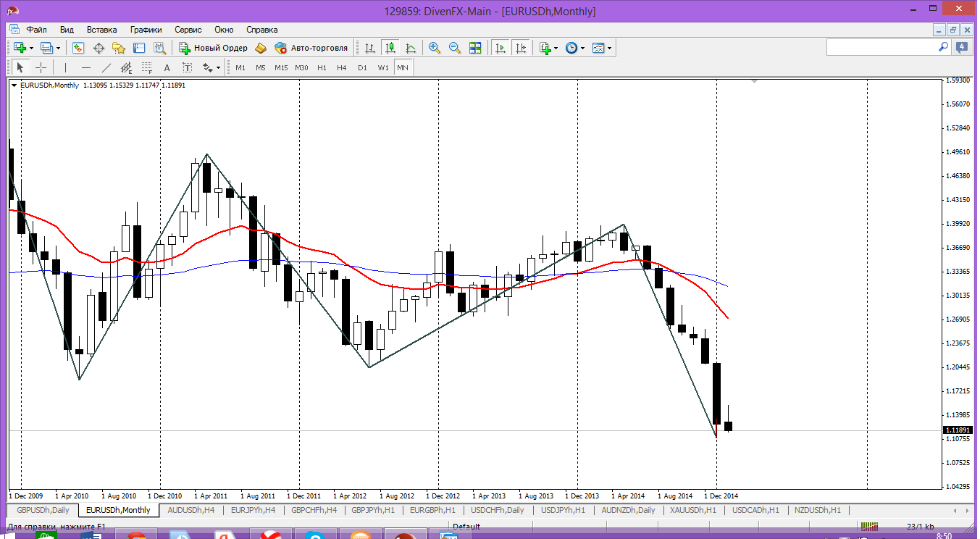The width and height of the screenshot is (980, 539).
Task: Click the search input field
Action: click(882, 47)
